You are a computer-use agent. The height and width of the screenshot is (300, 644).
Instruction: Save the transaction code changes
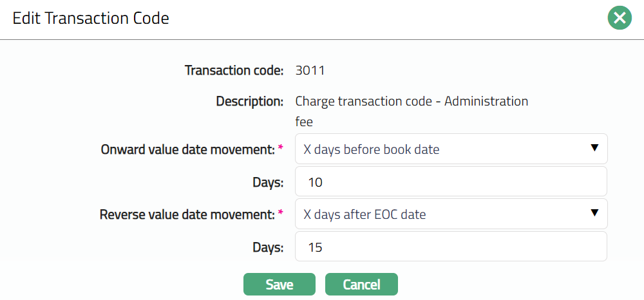pyautogui.click(x=279, y=285)
